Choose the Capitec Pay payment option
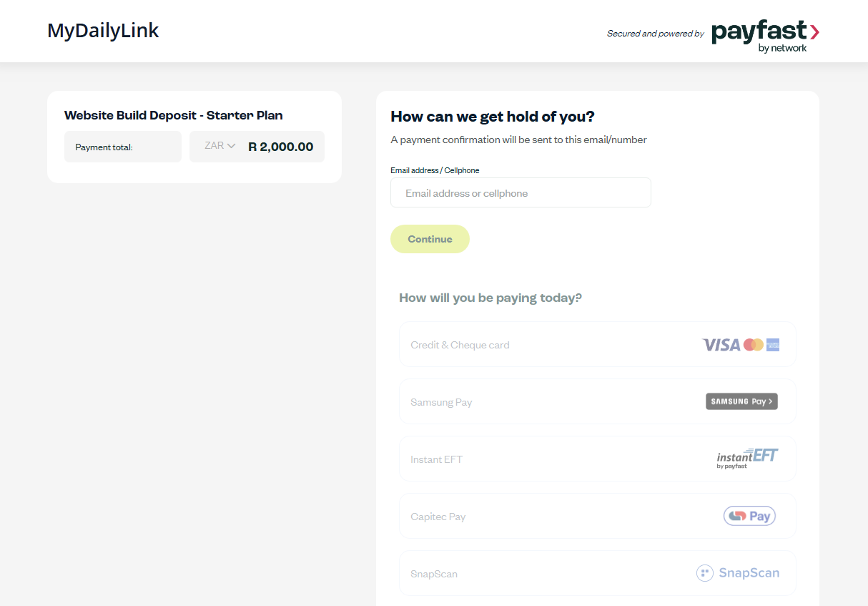This screenshot has height=606, width=868. click(597, 516)
